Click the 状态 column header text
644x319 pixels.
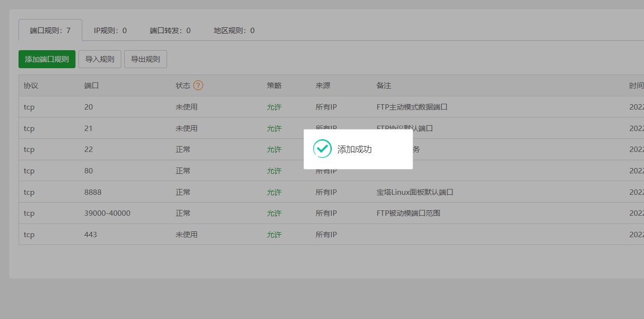(x=183, y=85)
